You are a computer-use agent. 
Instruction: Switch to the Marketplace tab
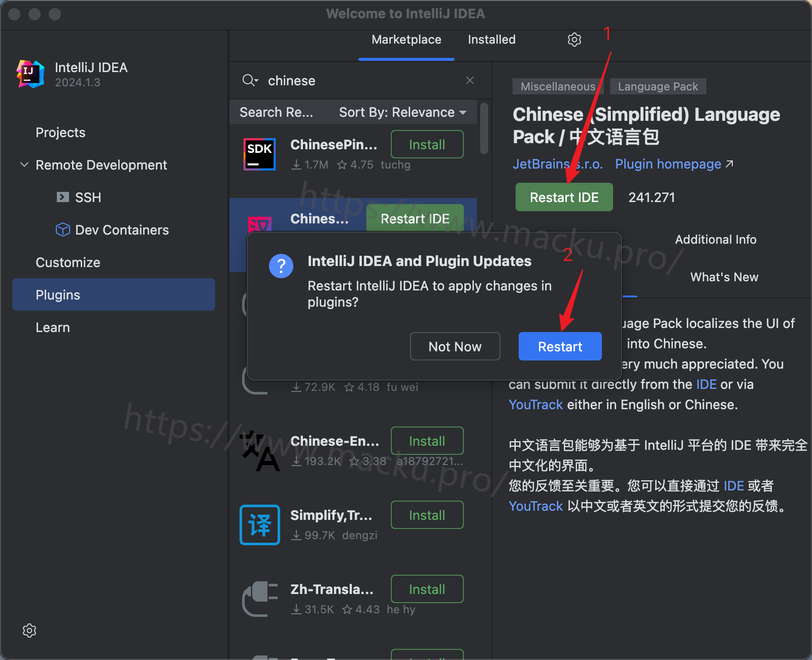click(406, 40)
